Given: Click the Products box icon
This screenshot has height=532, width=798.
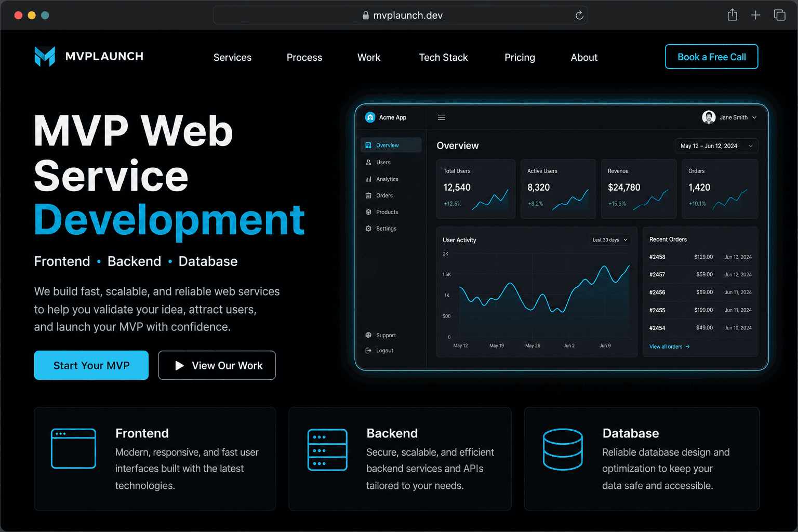Looking at the screenshot, I should [x=368, y=212].
